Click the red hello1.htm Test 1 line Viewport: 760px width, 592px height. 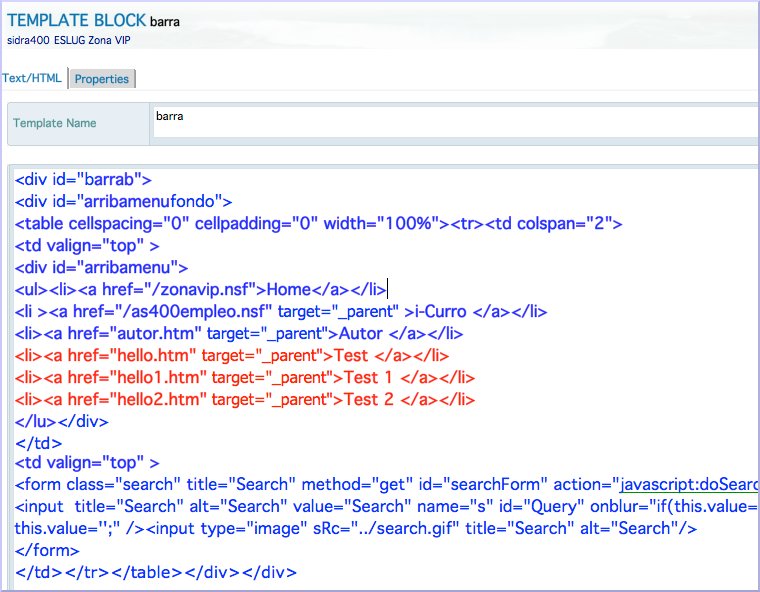click(x=244, y=378)
